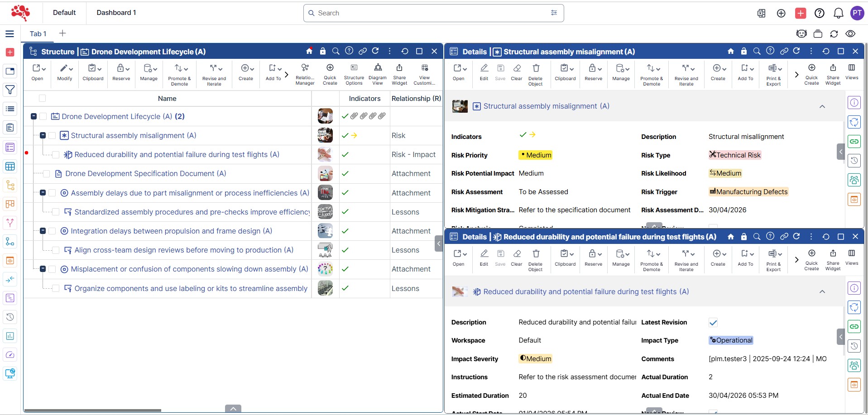Select the Dashboard 1 menu item
This screenshot has width=868, height=415.
click(x=116, y=13)
